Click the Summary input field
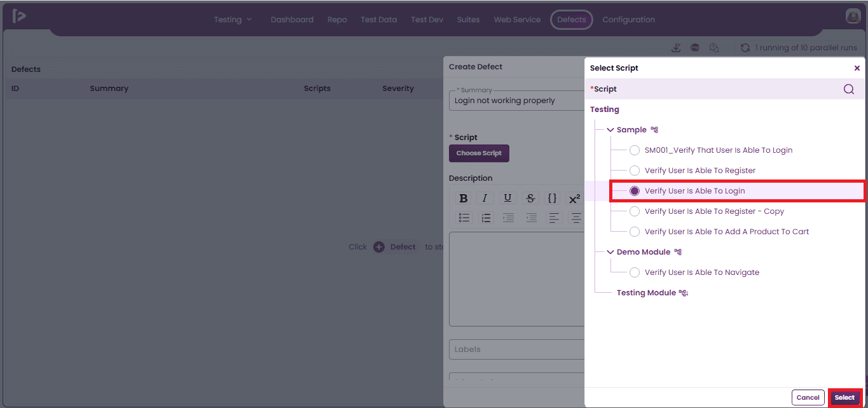Image resolution: width=868 pixels, height=408 pixels. (x=516, y=101)
